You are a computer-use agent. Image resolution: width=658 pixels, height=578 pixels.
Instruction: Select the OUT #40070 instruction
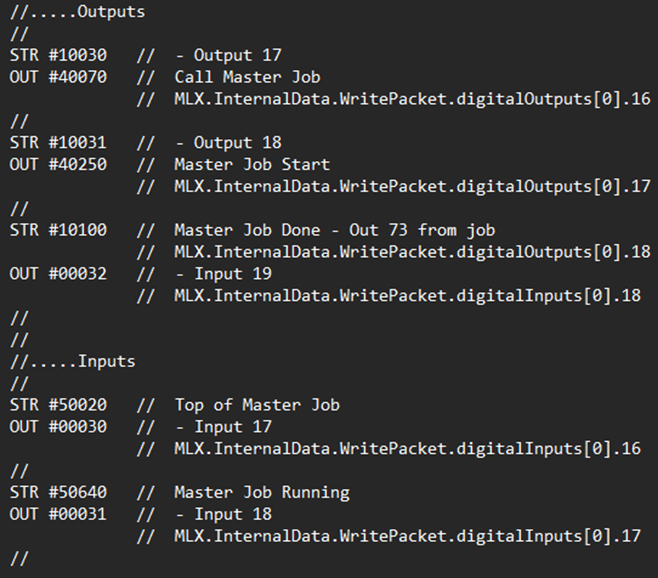tap(58, 77)
